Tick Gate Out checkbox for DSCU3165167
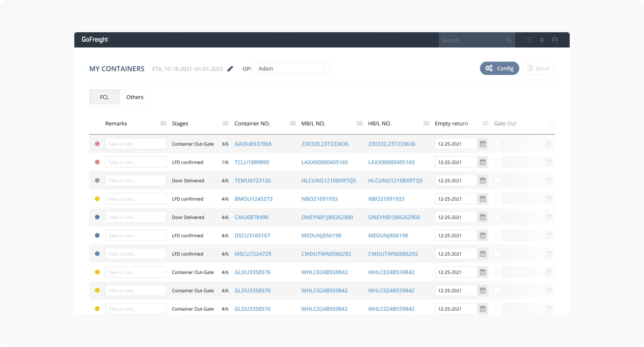The image size is (644, 347). pyautogui.click(x=497, y=235)
